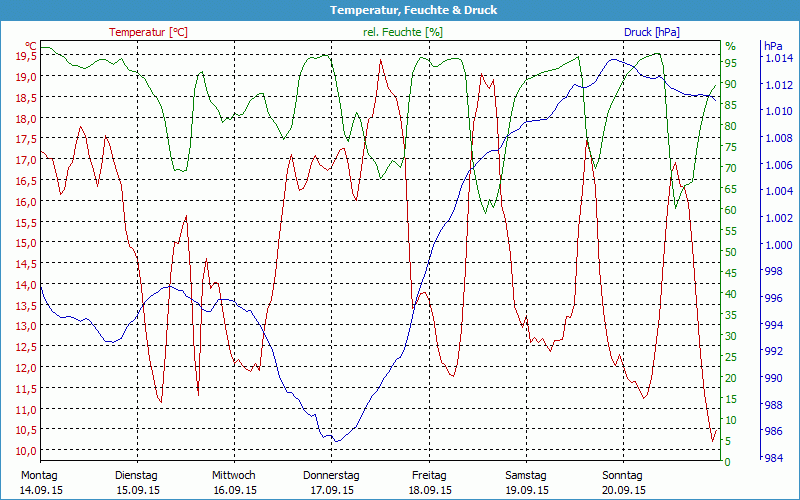800x500 pixels.
Task: Click temperature axis value "12,0"
Action: [27, 367]
